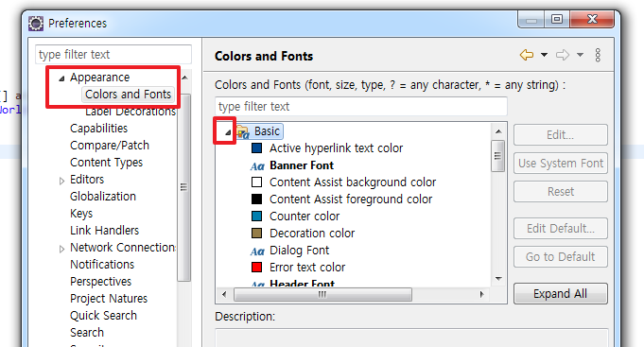Collapse the Appearance tree node
Screen dimensions: 644x347
61,78
